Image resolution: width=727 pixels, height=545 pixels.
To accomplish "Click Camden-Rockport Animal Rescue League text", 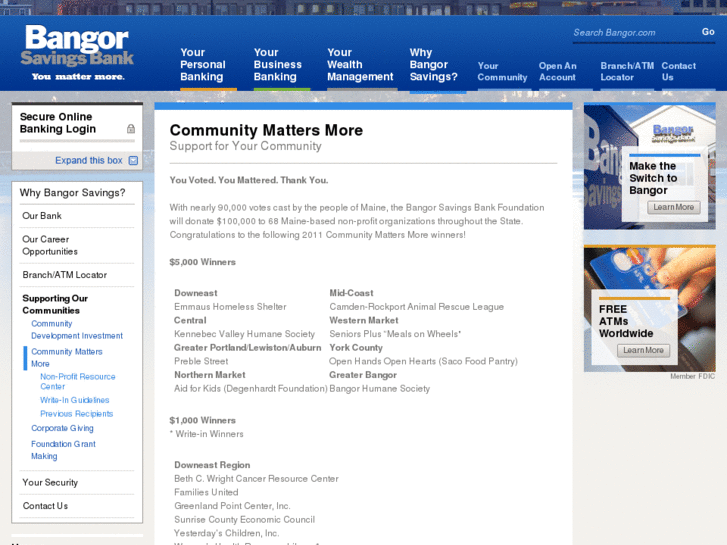I will (416, 307).
